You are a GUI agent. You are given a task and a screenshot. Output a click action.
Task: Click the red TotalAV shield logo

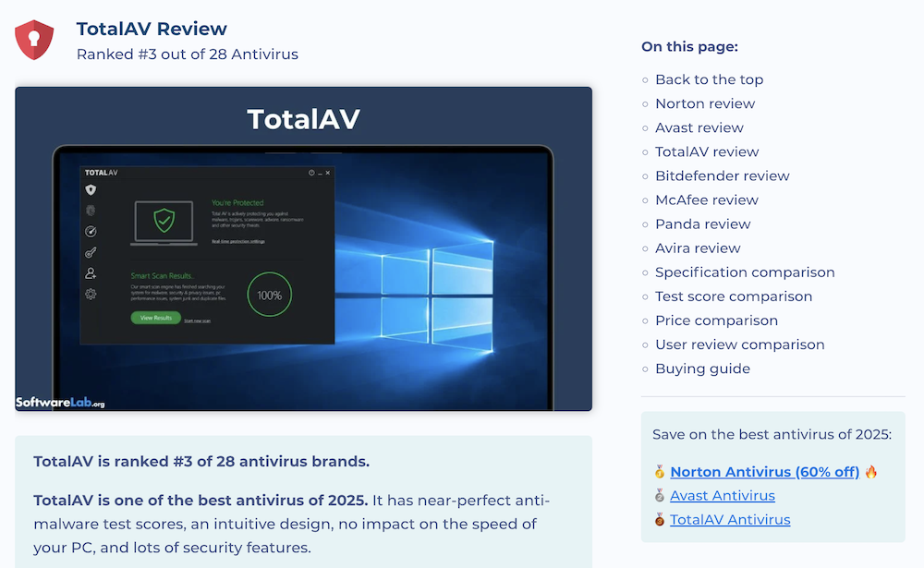[x=34, y=40]
